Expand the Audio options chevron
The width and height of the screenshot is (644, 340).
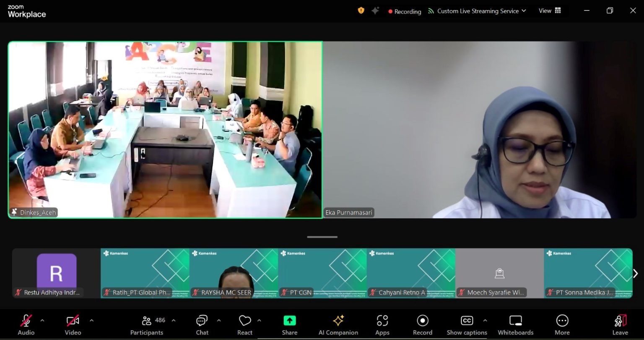coord(42,320)
